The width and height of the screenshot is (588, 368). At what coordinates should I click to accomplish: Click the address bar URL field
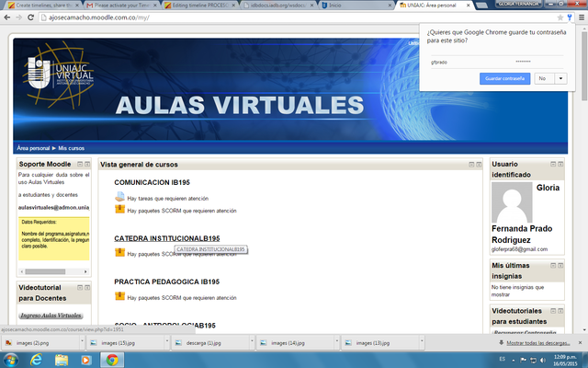[298, 17]
